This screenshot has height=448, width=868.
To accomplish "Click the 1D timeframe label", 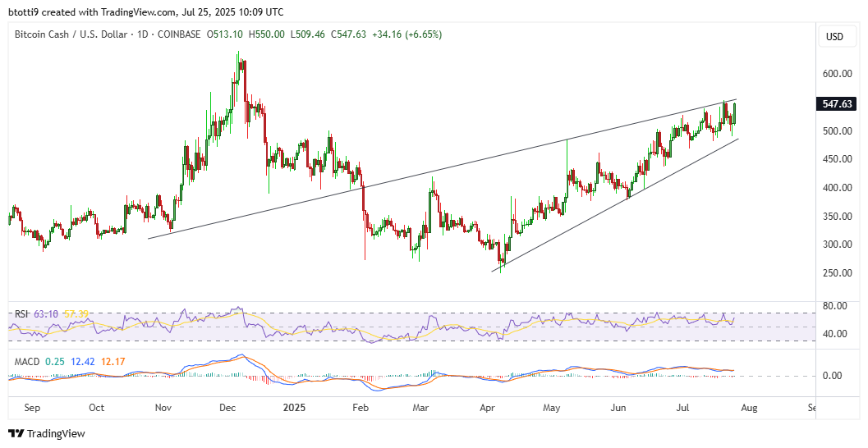I will click(x=135, y=34).
